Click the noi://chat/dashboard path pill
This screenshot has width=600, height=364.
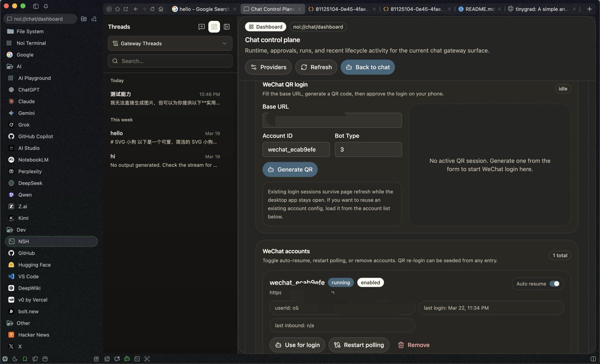(318, 27)
